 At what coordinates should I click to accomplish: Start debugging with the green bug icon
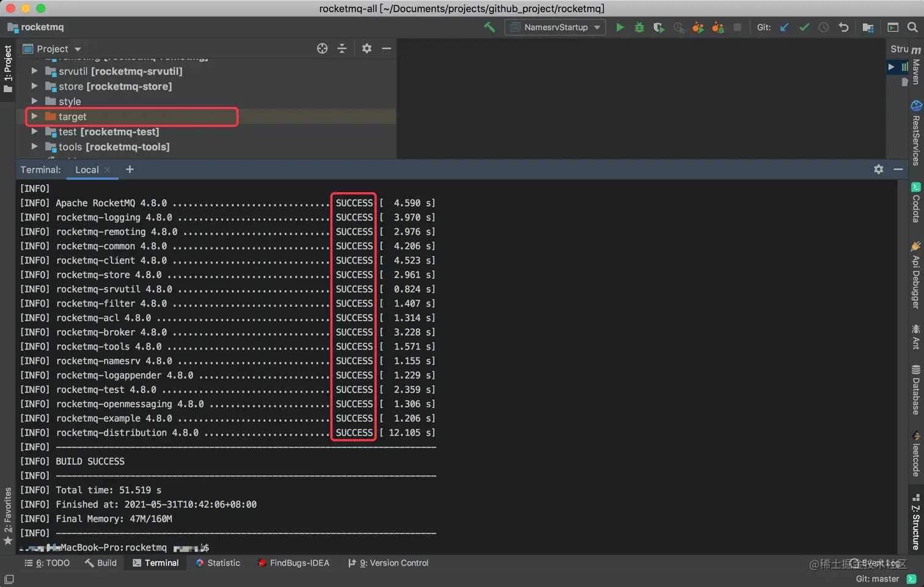pyautogui.click(x=639, y=27)
